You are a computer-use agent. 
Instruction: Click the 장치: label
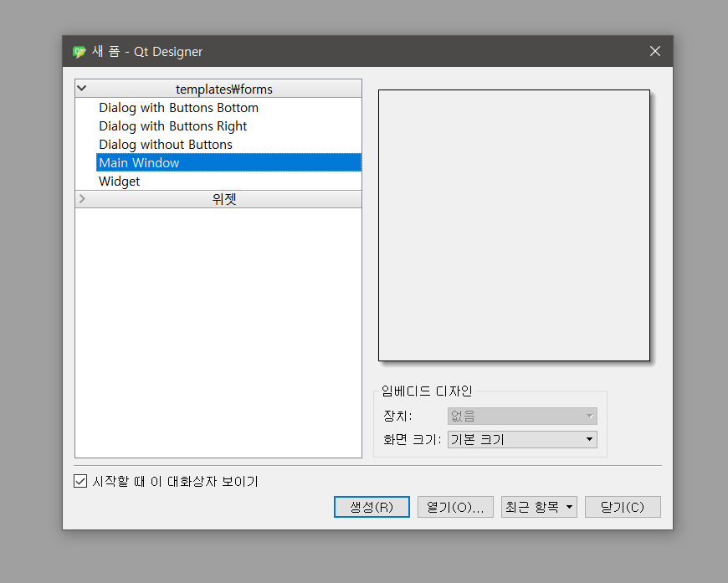[x=397, y=416]
